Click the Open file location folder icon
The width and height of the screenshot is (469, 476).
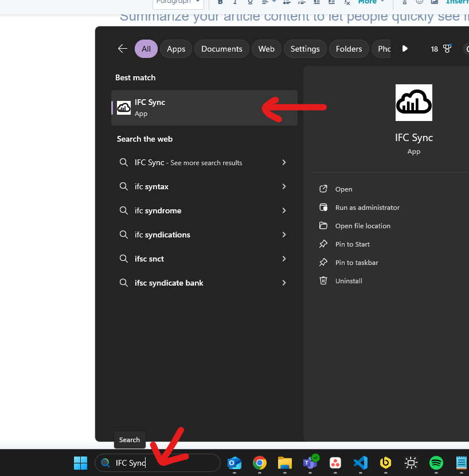tap(323, 225)
